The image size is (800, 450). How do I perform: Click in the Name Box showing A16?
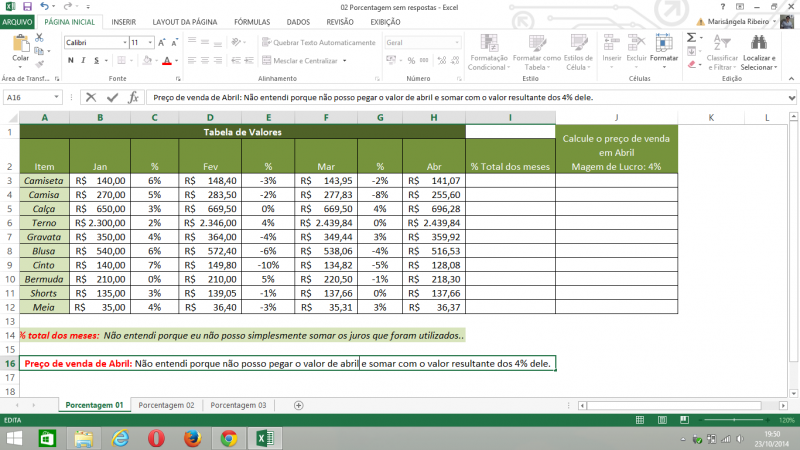[28, 97]
